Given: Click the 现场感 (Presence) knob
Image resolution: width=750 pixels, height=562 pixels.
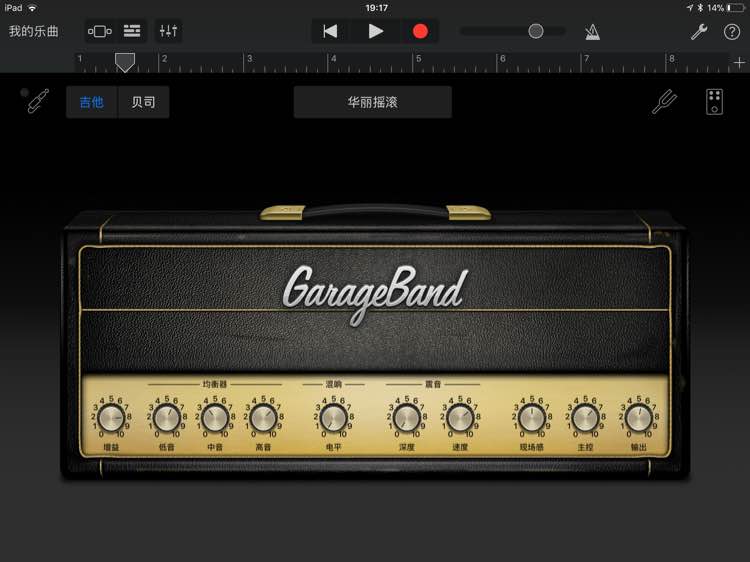Looking at the screenshot, I should [x=532, y=418].
